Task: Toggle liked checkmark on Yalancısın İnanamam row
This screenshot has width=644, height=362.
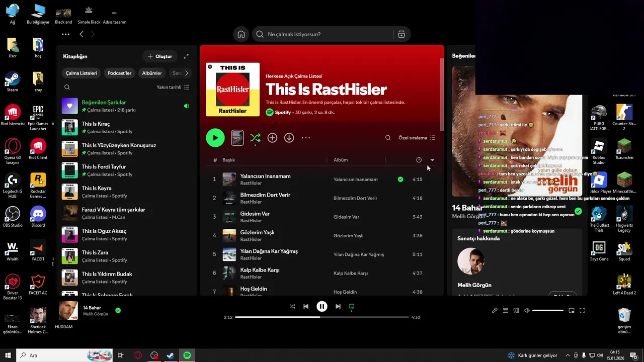Action: 400,179
